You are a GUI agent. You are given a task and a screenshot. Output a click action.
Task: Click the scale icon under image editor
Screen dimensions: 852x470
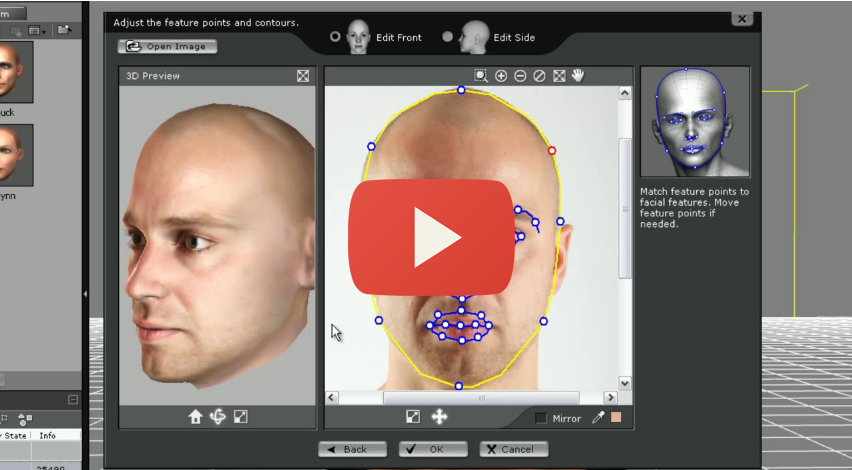click(x=413, y=417)
